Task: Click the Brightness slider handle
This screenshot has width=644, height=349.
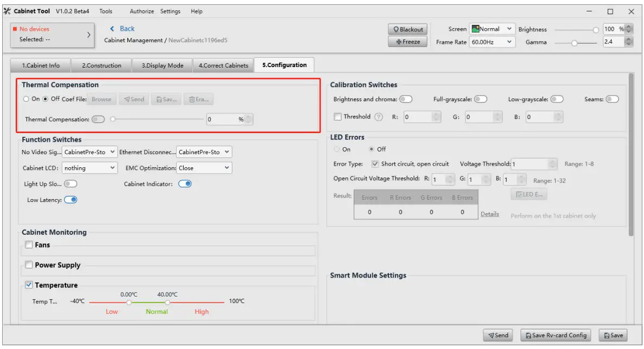Action: pyautogui.click(x=596, y=30)
